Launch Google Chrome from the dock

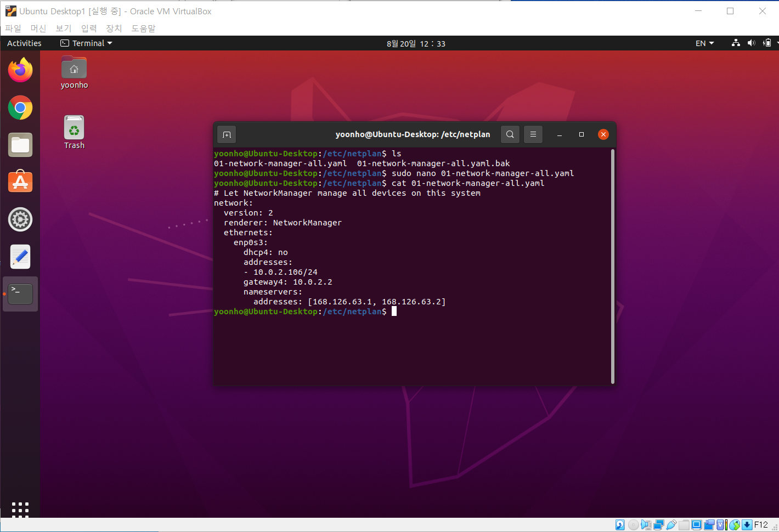20,107
